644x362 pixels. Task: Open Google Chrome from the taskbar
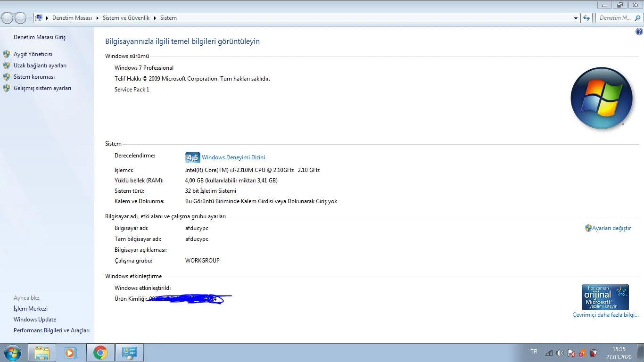point(100,352)
